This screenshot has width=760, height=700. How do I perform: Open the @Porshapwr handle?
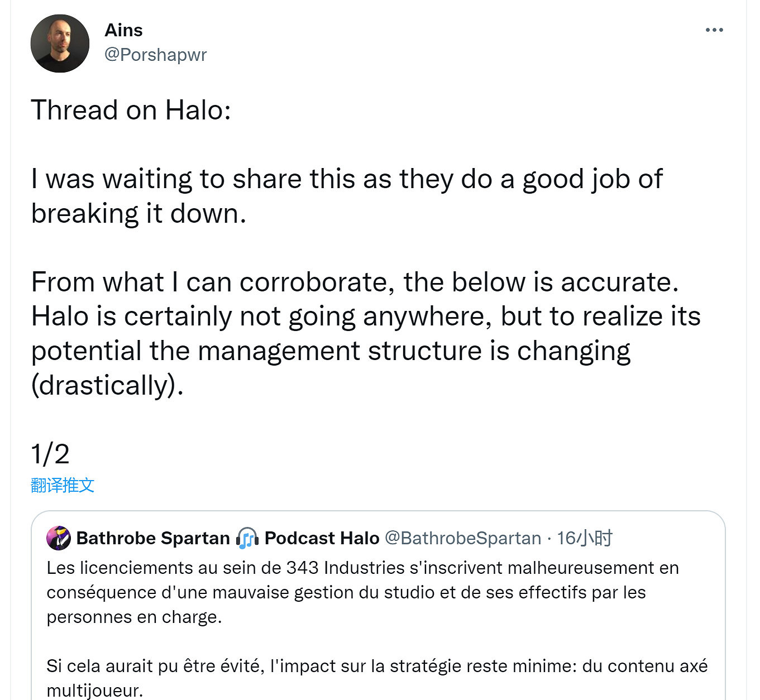[155, 55]
